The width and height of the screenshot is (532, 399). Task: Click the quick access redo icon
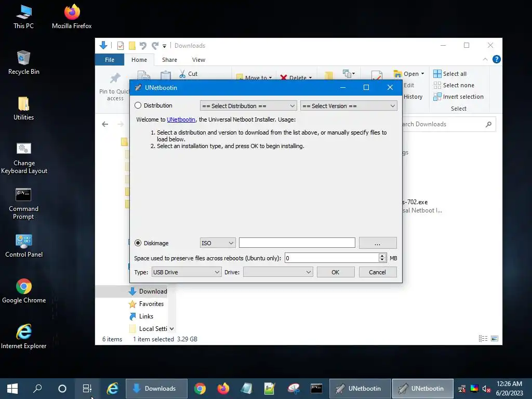[x=155, y=46]
